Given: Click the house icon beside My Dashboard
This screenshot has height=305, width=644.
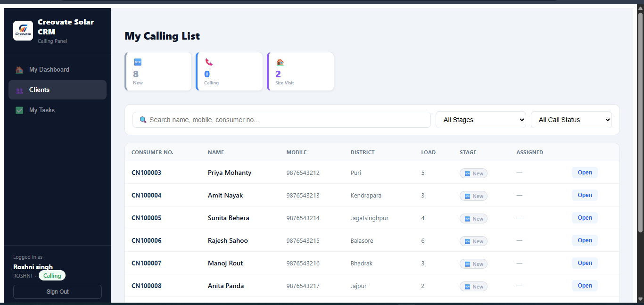Looking at the screenshot, I should tap(19, 70).
